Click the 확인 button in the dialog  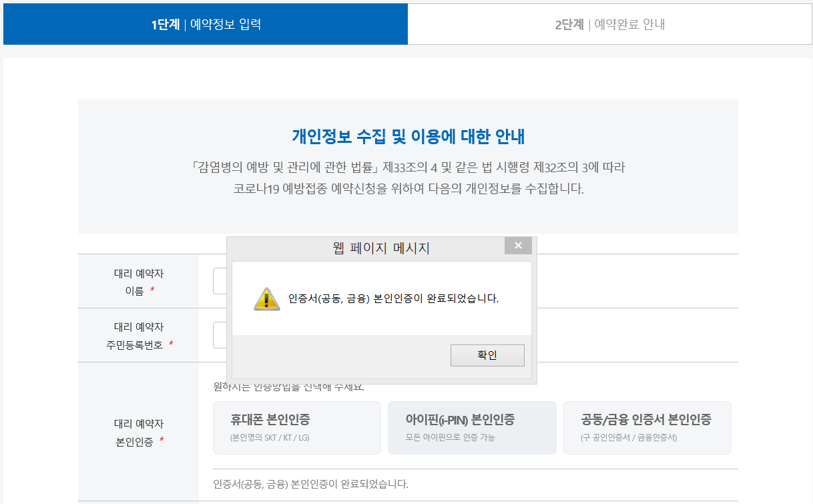click(487, 355)
